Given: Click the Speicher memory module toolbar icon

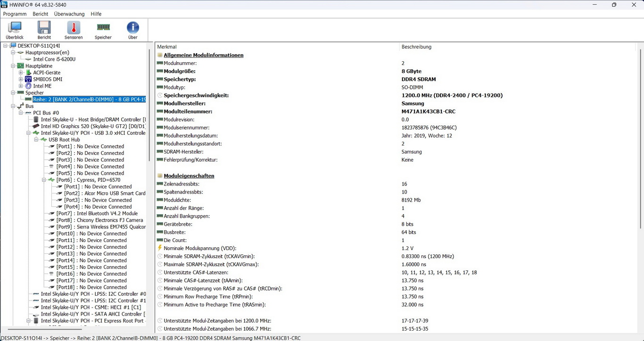Looking at the screenshot, I should click(x=103, y=30).
